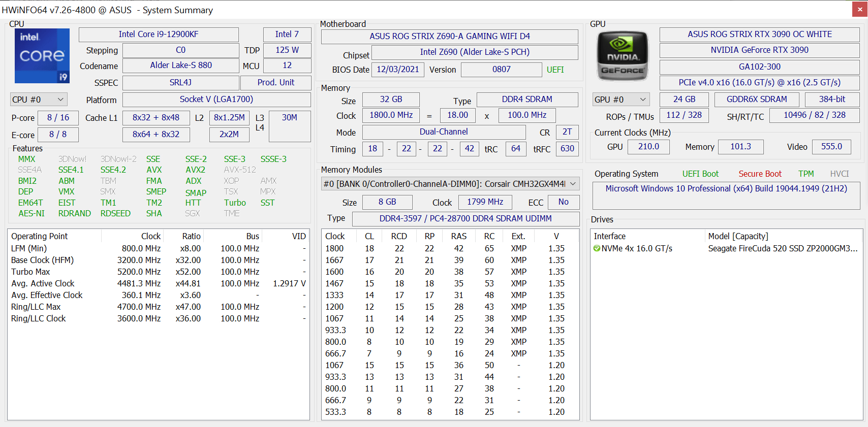Click the E-core 8 / 8 value
This screenshot has width=868, height=427.
(58, 135)
